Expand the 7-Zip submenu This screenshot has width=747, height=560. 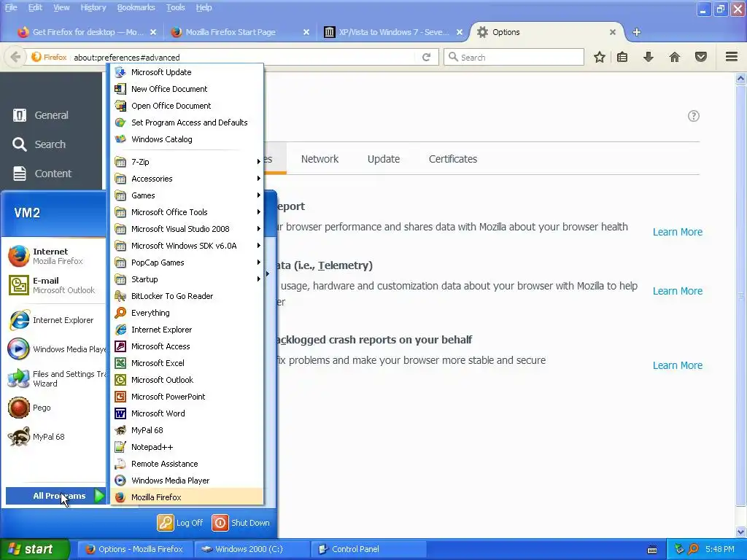pos(187,161)
